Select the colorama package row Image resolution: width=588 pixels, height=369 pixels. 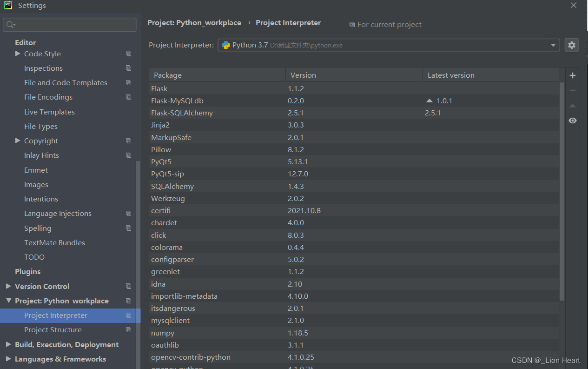(354, 247)
